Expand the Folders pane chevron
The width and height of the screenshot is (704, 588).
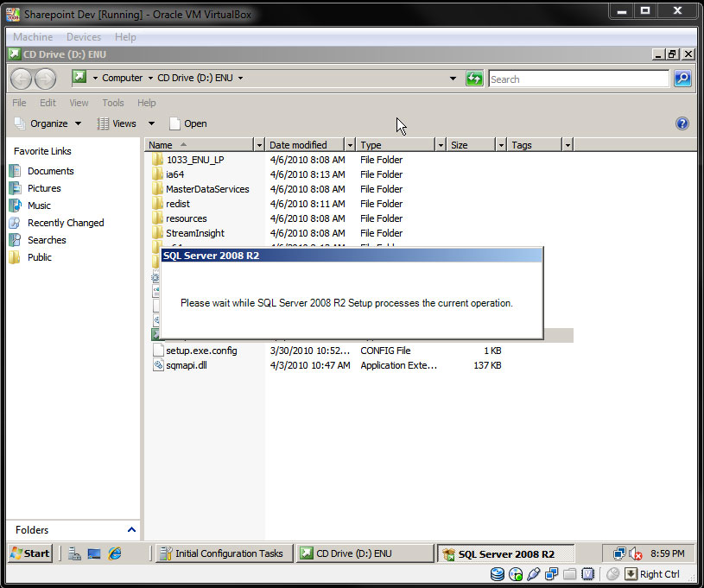point(131,529)
